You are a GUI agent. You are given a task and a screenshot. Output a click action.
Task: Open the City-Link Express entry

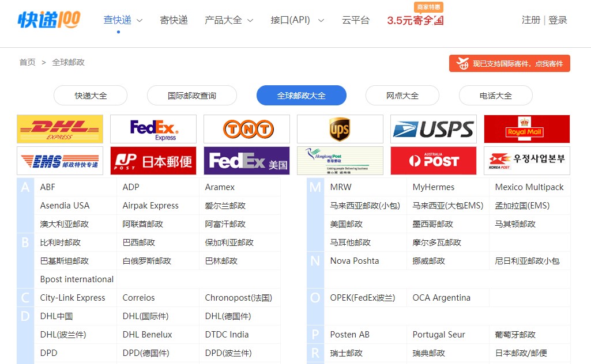[73, 298]
